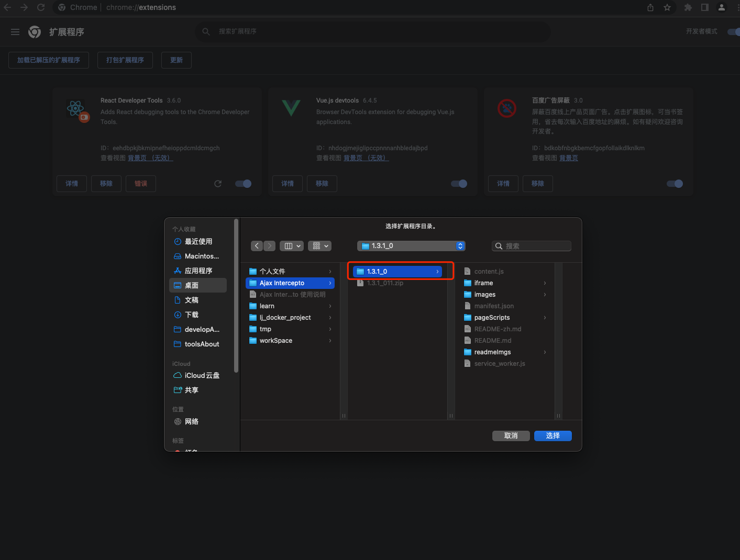
Task: Expand the lj_docker_project folder
Action: 330,318
